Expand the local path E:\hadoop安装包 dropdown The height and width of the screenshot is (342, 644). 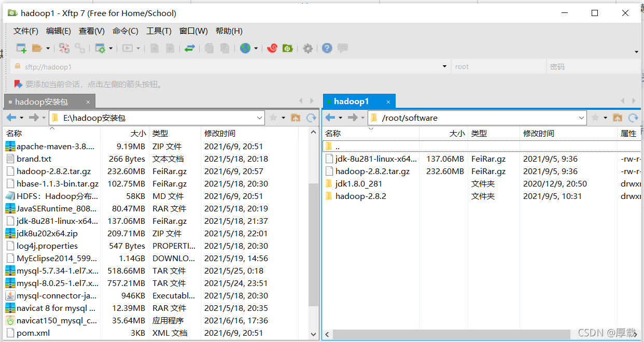(260, 118)
